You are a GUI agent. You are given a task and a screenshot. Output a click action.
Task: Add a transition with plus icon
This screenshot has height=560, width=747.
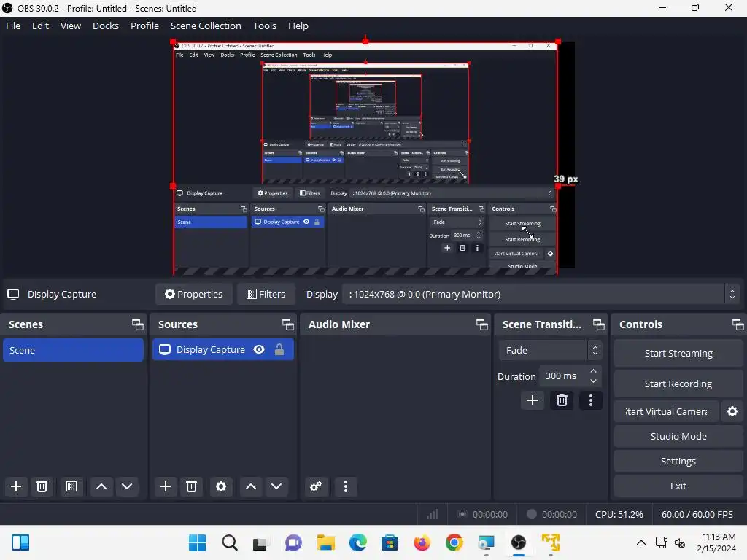tap(533, 400)
